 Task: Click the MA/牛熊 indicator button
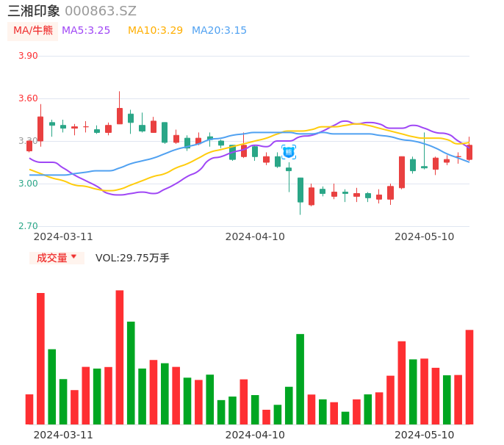pos(33,31)
